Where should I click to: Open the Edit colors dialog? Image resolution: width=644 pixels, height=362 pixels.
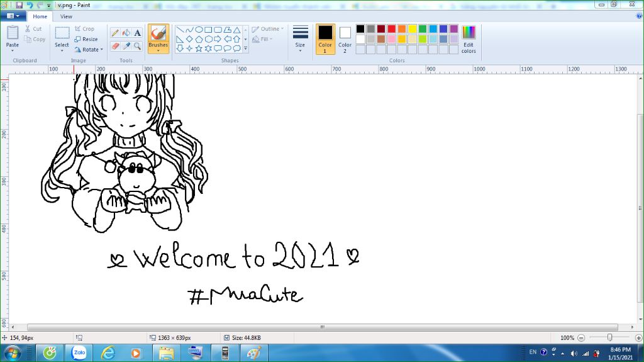click(469, 39)
